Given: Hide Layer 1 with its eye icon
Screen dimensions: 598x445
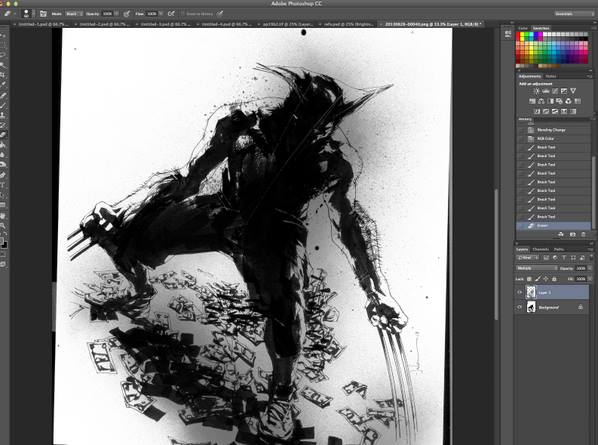Looking at the screenshot, I should coord(519,292).
